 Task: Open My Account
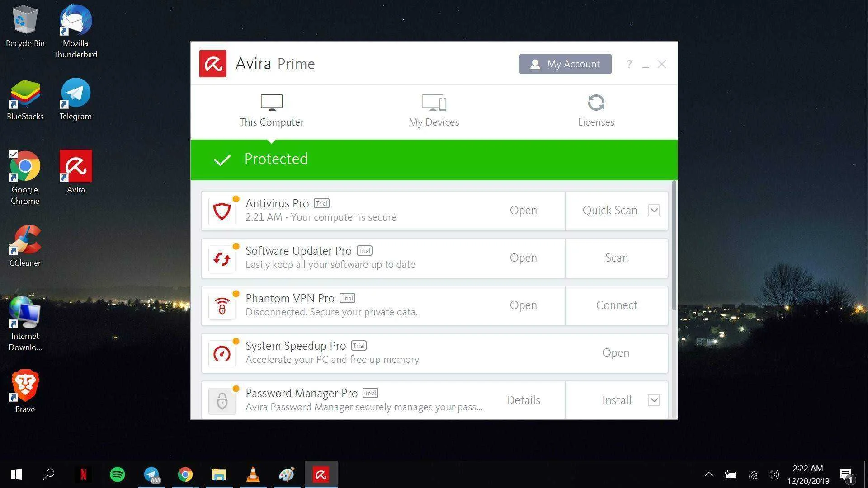pos(566,64)
